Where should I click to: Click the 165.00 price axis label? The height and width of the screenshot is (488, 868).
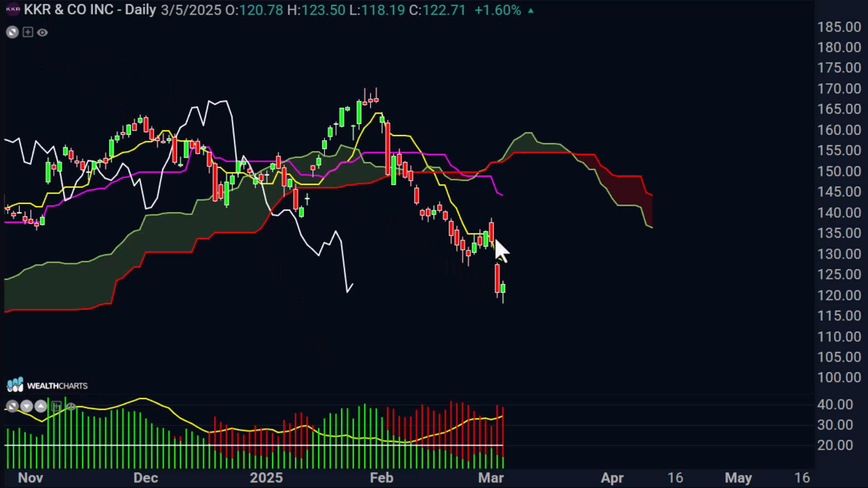pos(839,109)
